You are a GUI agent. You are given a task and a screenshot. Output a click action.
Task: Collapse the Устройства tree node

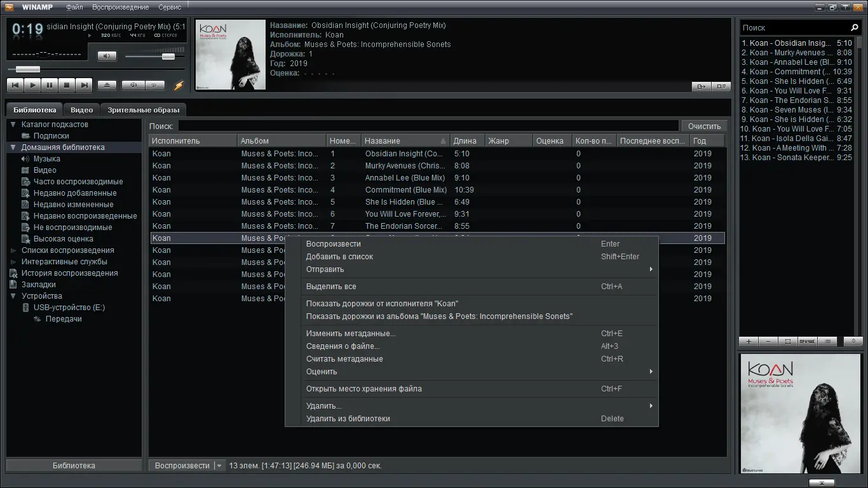(13, 296)
